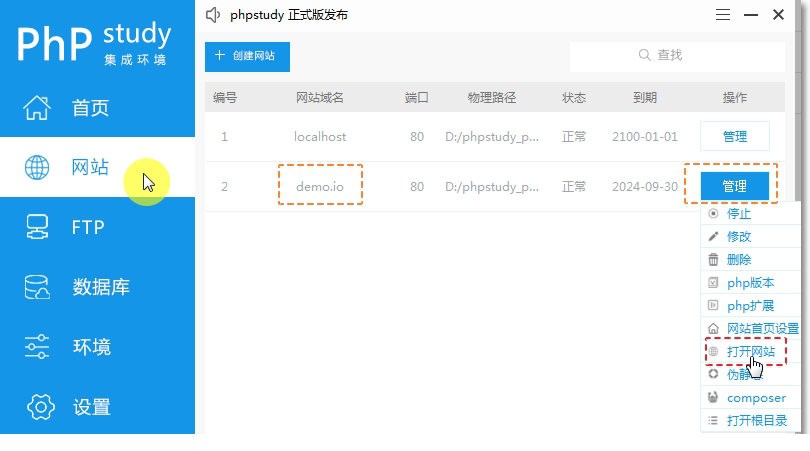The width and height of the screenshot is (810, 451).
Task: Select composer menu entry
Action: pyautogui.click(x=751, y=397)
